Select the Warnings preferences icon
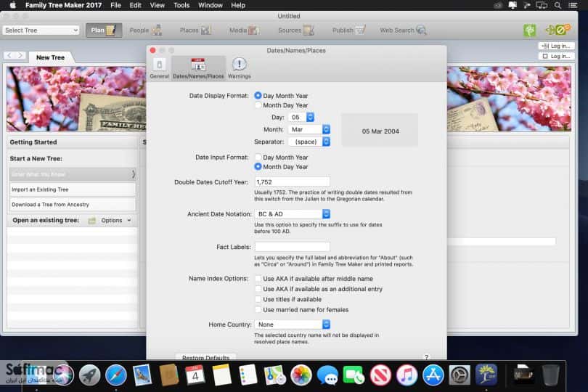 [x=240, y=68]
